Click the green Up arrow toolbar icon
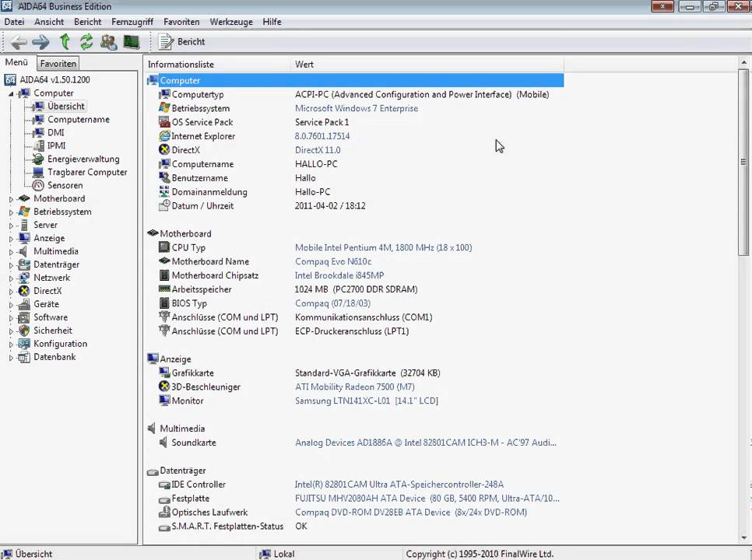The width and height of the screenshot is (752, 560). (x=65, y=42)
